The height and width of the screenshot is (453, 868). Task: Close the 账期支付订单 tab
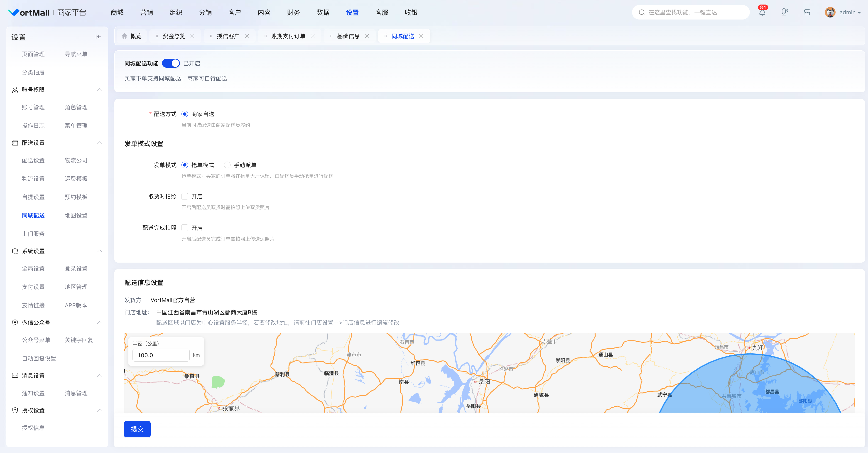tap(312, 36)
